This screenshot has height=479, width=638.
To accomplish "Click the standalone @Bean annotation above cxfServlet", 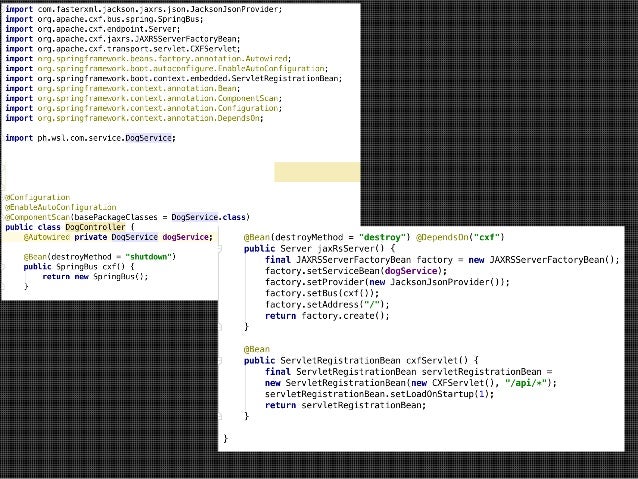I will tap(257, 349).
